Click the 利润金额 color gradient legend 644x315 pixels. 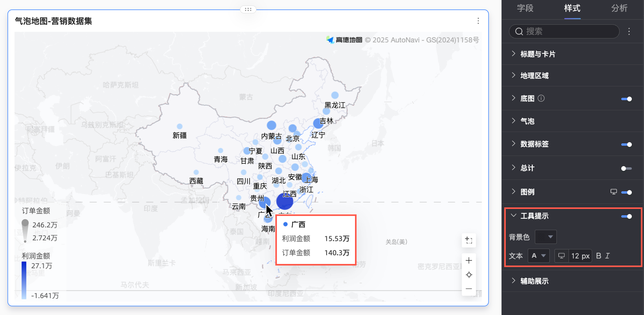click(24, 280)
